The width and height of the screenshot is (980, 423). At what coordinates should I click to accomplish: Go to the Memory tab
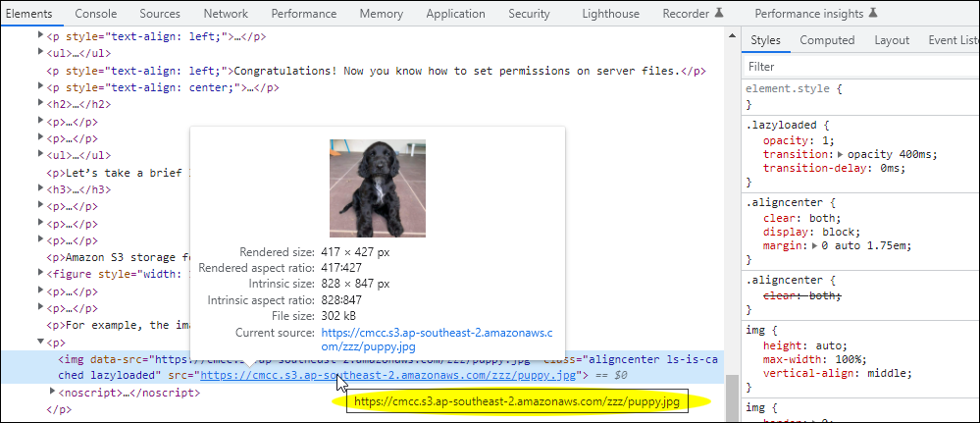pyautogui.click(x=382, y=13)
